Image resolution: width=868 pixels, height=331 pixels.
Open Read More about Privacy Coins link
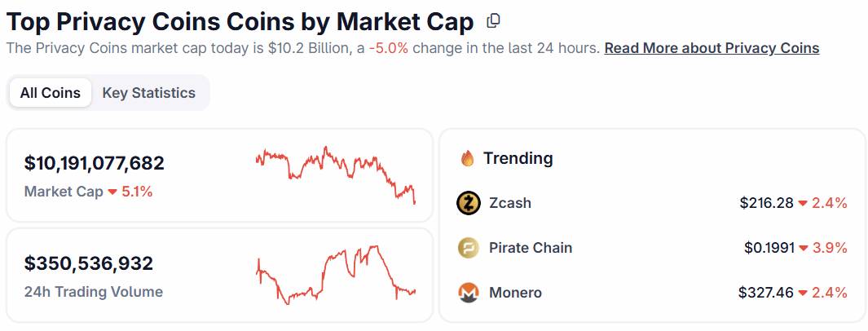712,48
